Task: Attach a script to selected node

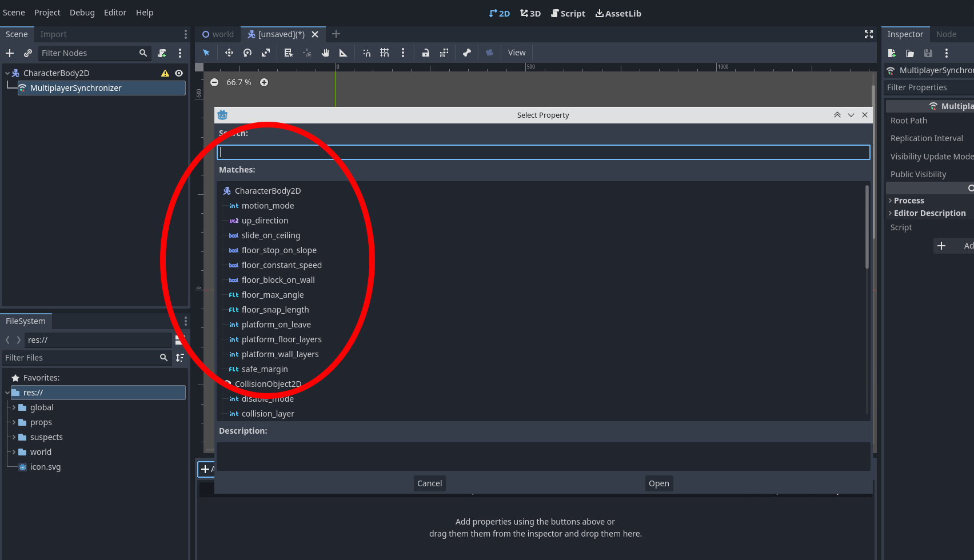Action: 162,53
